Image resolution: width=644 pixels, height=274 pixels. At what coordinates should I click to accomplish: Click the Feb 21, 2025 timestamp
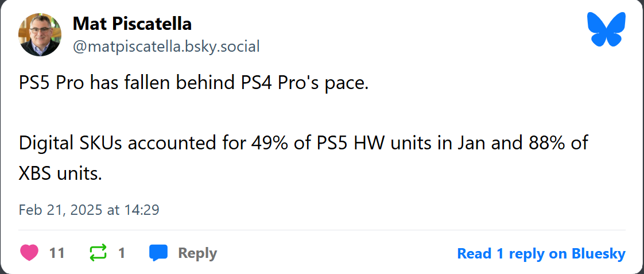[x=89, y=210]
